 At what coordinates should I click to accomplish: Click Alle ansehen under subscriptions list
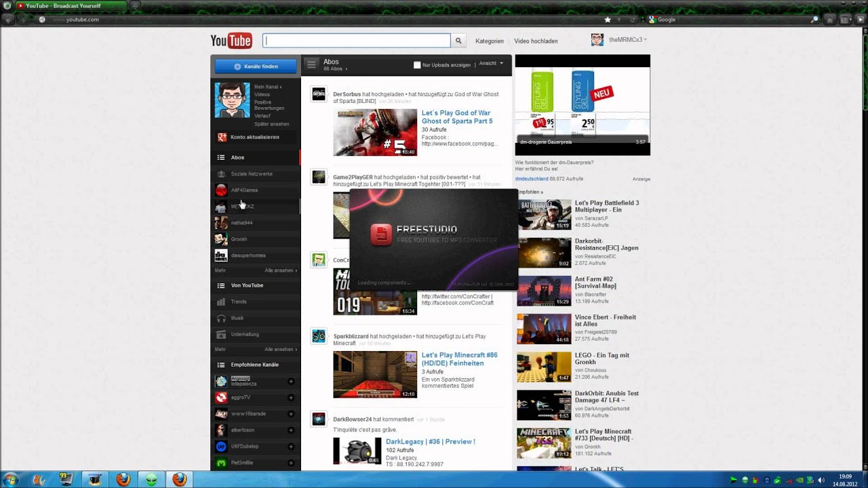coord(280,270)
